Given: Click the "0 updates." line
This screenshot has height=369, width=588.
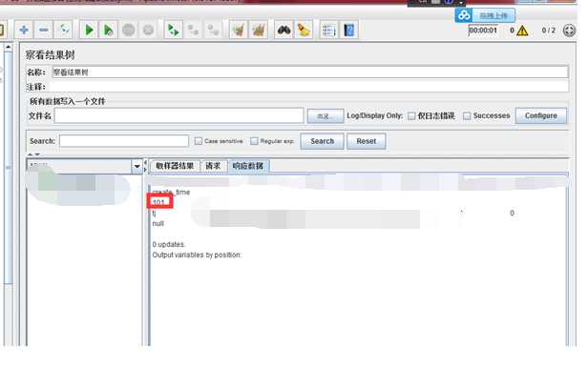Looking at the screenshot, I should point(168,245).
